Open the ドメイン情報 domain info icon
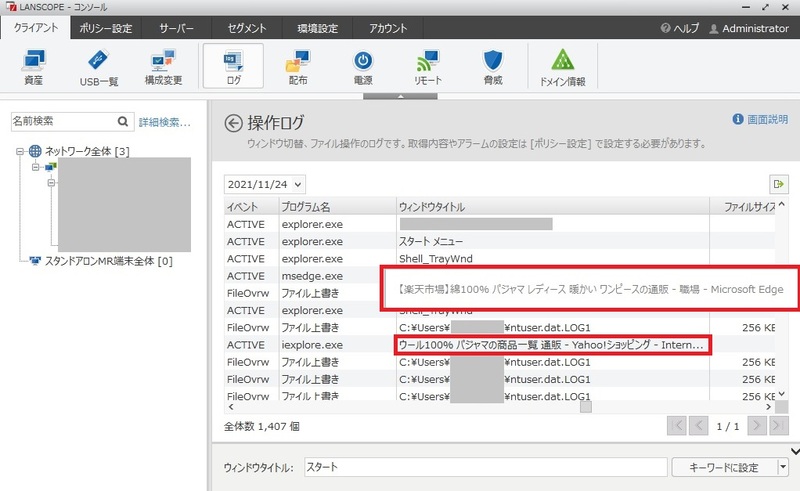 click(562, 67)
